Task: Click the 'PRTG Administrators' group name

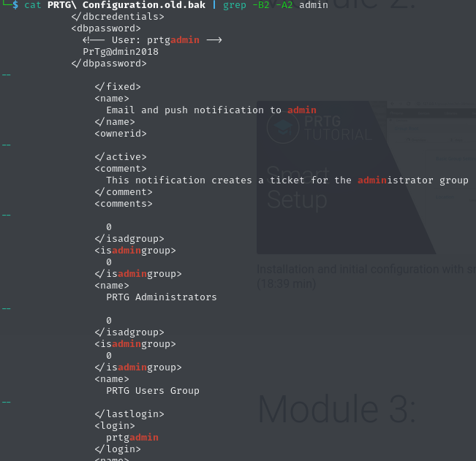Action: point(162,297)
